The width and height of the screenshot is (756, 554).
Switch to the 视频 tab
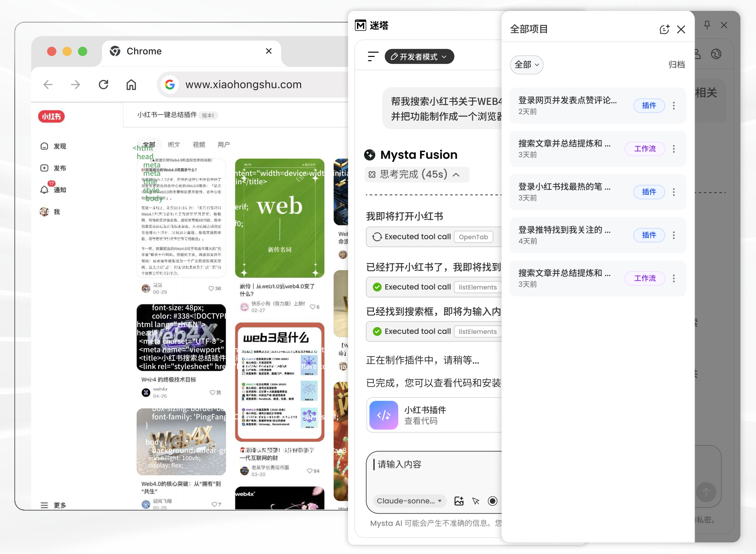point(199,145)
